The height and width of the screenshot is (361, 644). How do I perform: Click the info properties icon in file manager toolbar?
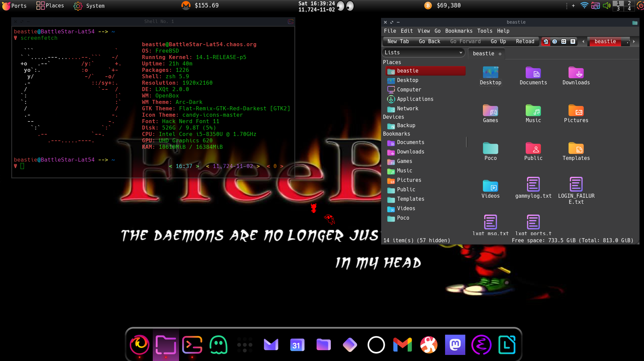coord(555,41)
